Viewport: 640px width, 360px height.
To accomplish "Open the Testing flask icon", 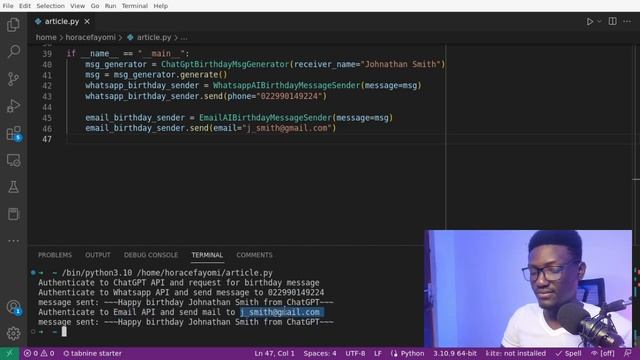I will [x=13, y=187].
